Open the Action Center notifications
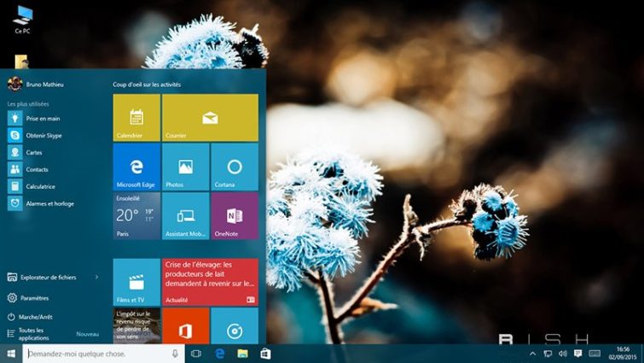 coord(577,354)
